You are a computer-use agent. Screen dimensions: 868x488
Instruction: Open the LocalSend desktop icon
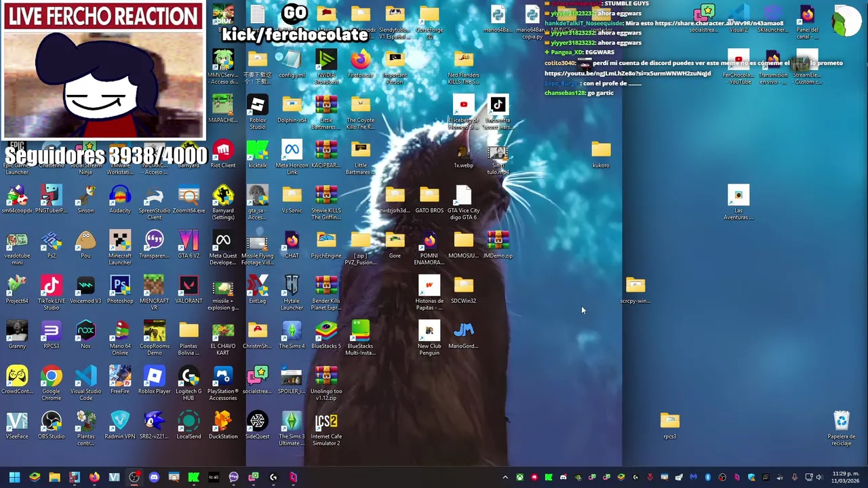189,426
